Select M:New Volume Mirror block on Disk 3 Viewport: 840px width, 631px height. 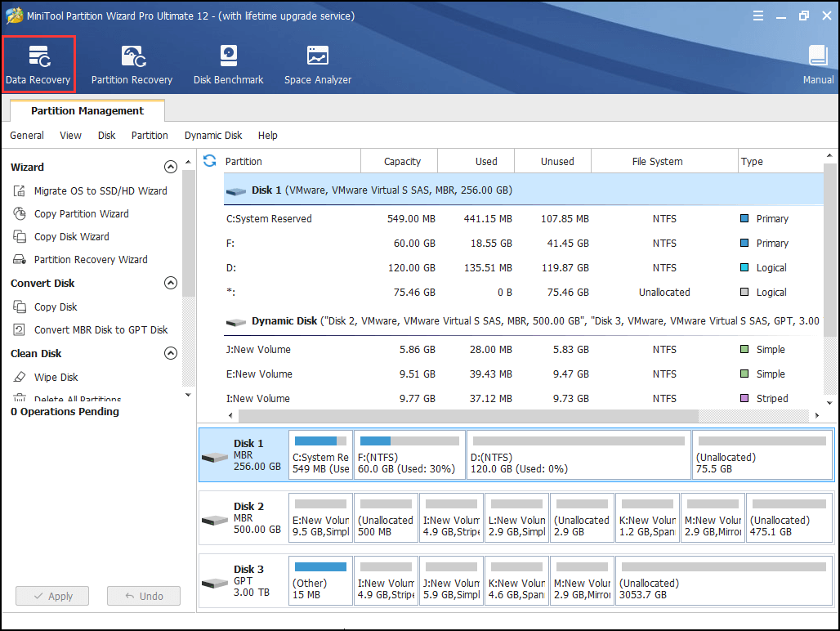(x=582, y=580)
